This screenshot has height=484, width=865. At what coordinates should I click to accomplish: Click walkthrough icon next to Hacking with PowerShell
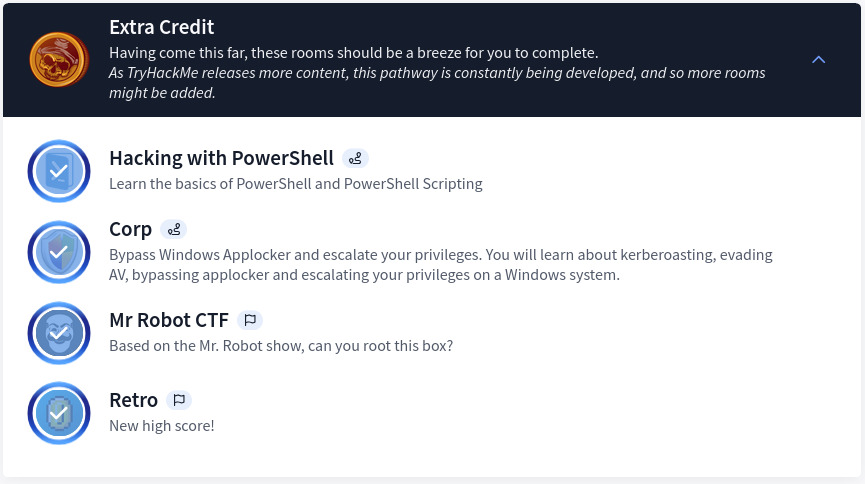[x=355, y=158]
